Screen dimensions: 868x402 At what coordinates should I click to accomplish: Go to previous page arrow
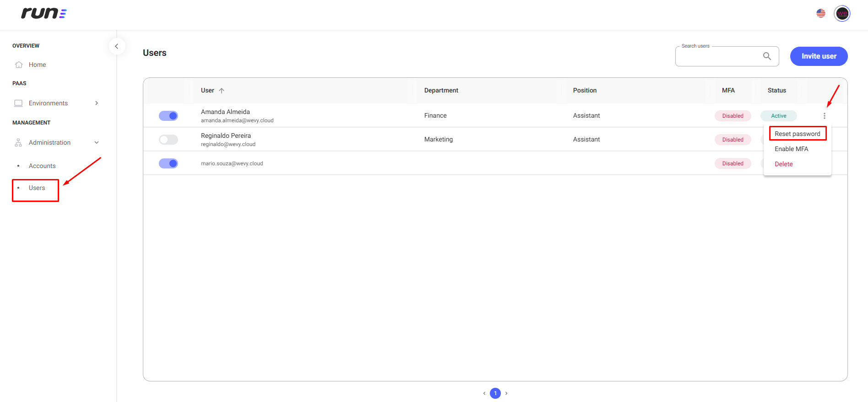(x=484, y=393)
